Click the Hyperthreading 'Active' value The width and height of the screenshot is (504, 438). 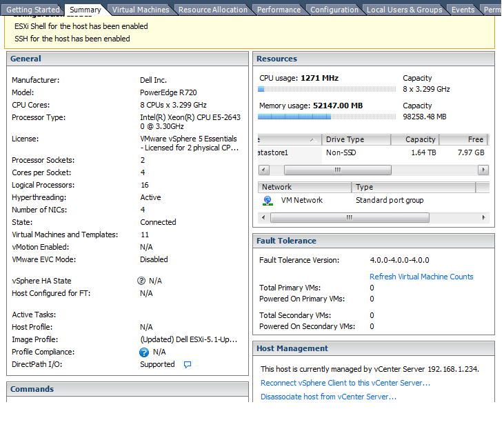coord(150,197)
